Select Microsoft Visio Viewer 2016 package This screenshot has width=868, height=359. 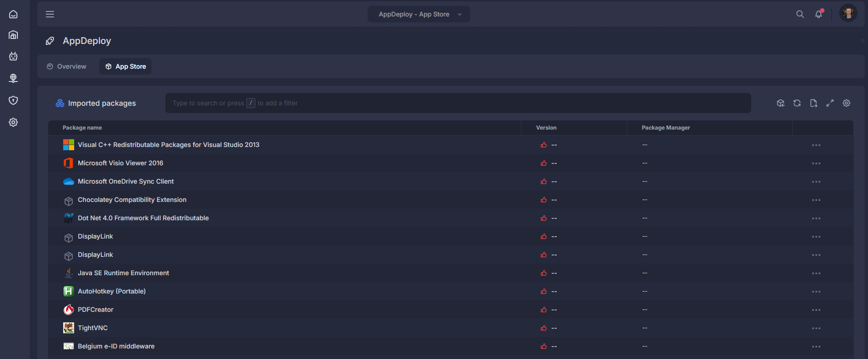click(x=120, y=163)
